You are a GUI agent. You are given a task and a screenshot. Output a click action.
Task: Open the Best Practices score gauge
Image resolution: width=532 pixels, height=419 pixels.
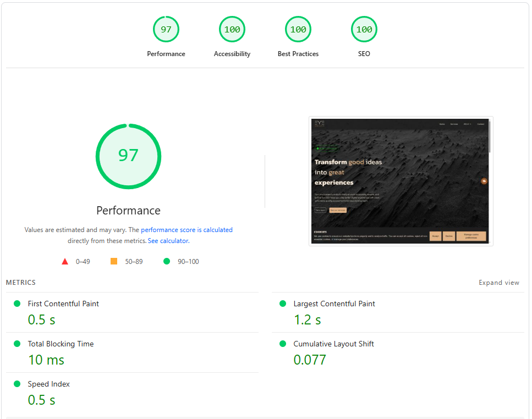click(298, 30)
